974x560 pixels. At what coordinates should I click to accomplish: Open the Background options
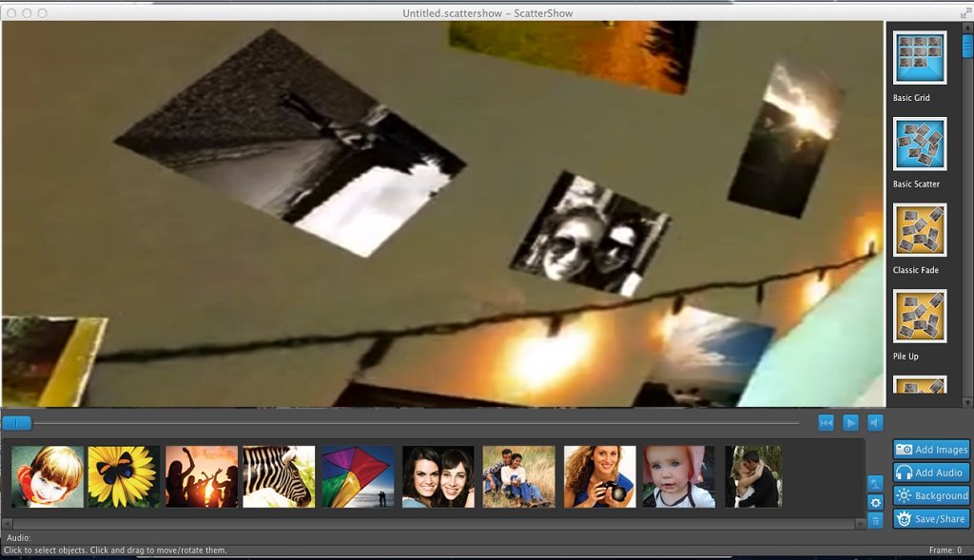click(x=931, y=495)
